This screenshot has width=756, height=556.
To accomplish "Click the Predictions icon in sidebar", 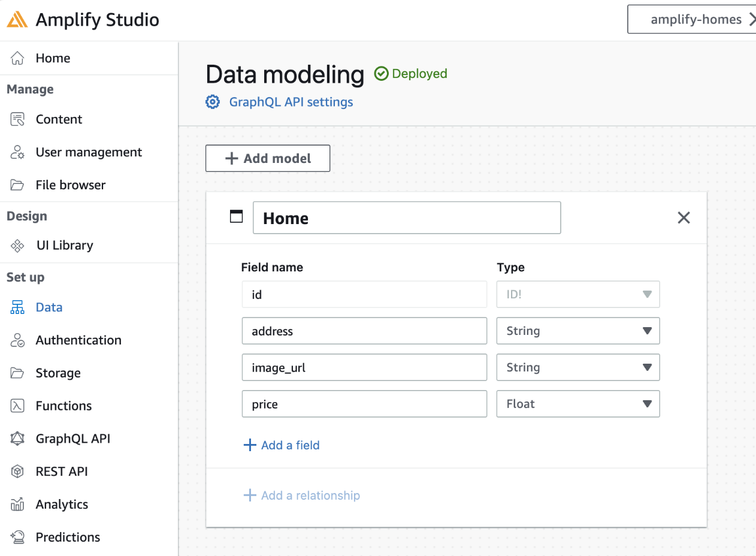I will [17, 537].
